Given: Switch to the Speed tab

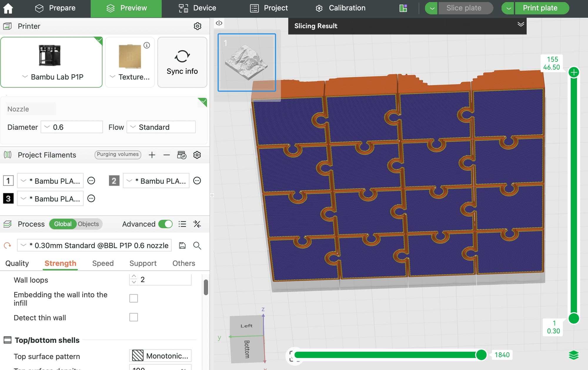Looking at the screenshot, I should (x=103, y=263).
